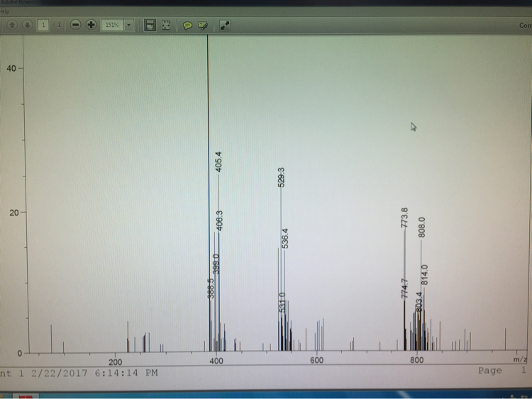Click the 151% zoom value field
Viewport: 532px width, 399px height.
112,25
